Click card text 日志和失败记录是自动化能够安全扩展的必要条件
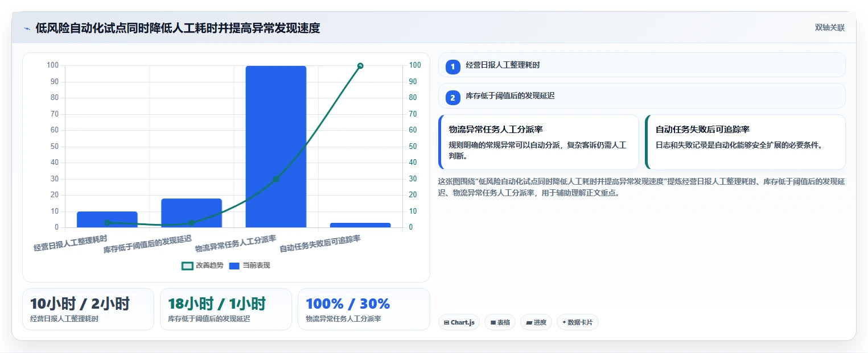The height and width of the screenshot is (353, 868). [x=740, y=145]
